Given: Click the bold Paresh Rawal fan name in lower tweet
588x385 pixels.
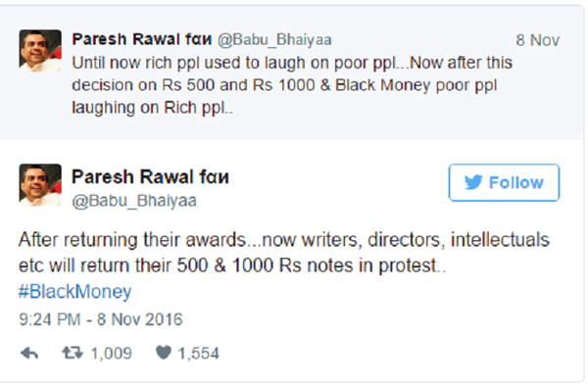Looking at the screenshot, I should click(x=150, y=177).
